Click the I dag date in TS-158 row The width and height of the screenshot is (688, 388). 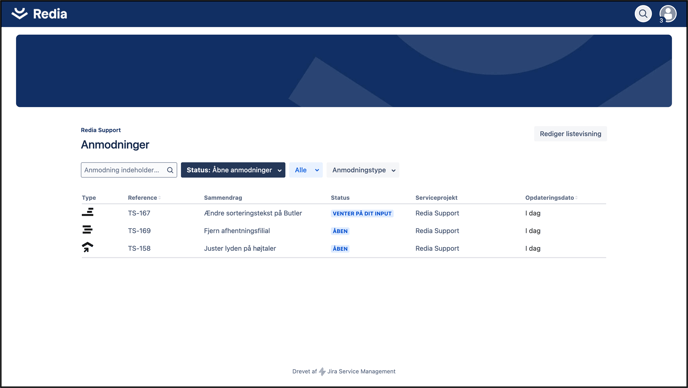coord(533,248)
